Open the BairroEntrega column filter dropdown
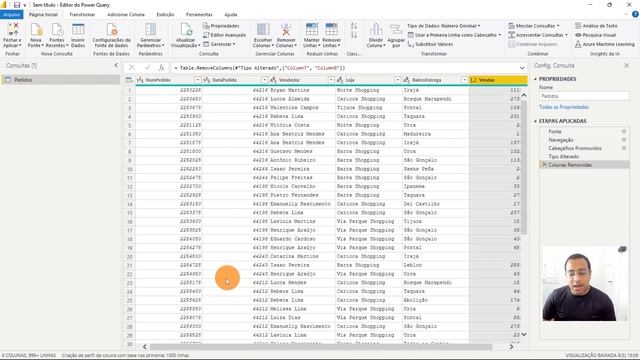The height and width of the screenshot is (360, 640). (x=464, y=80)
